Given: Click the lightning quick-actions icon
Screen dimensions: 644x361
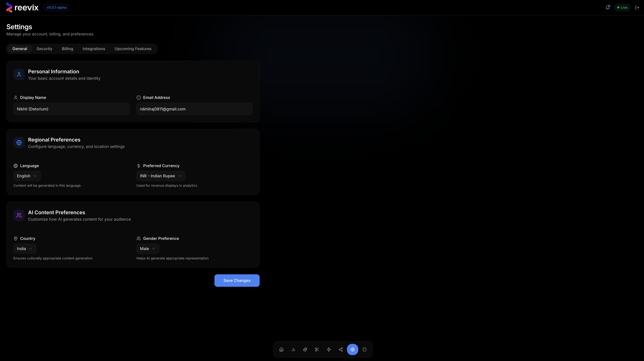Looking at the screenshot, I should coord(329,349).
